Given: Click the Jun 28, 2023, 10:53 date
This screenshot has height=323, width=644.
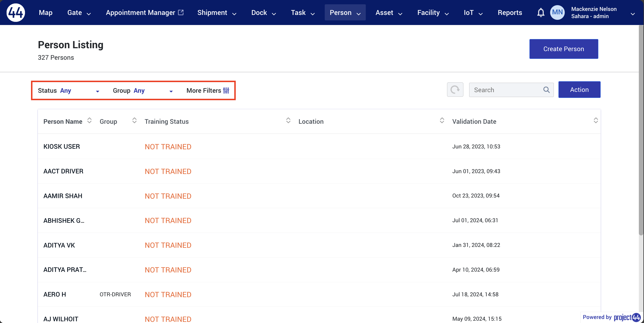Looking at the screenshot, I should 476,146.
